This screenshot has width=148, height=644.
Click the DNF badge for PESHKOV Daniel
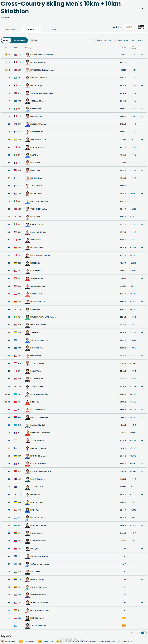coord(124,618)
